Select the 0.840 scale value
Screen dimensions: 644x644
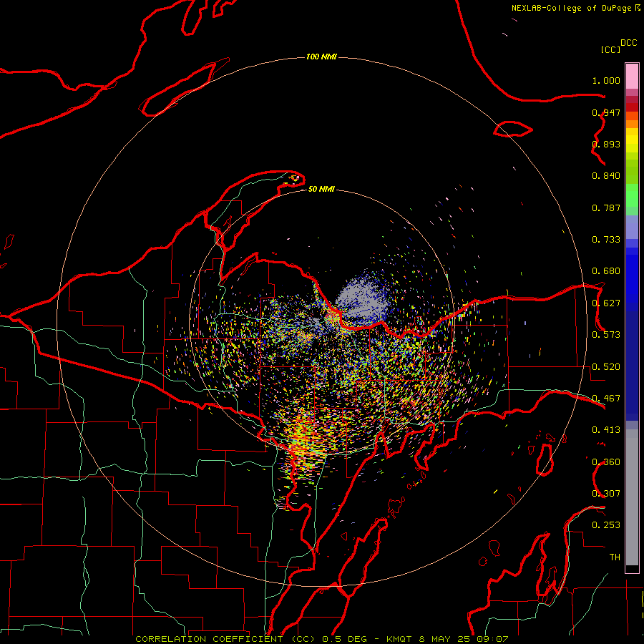tap(606, 176)
